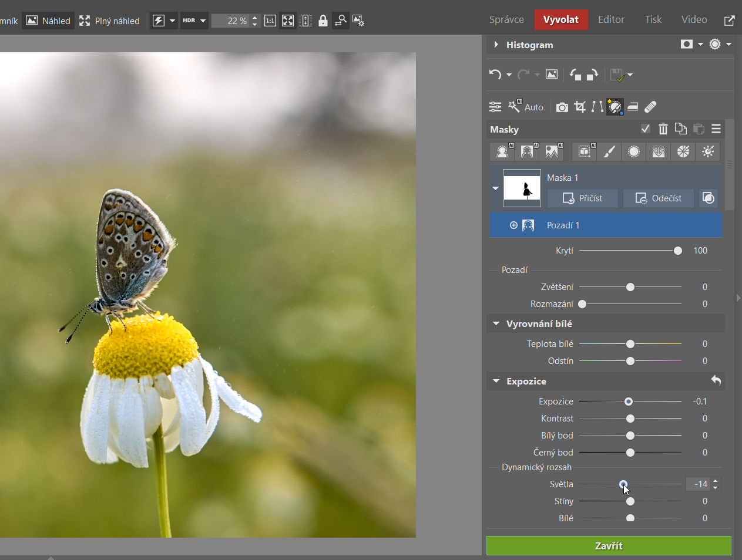Open the HDR dropdown arrow
This screenshot has width=742, height=560.
[x=203, y=21]
